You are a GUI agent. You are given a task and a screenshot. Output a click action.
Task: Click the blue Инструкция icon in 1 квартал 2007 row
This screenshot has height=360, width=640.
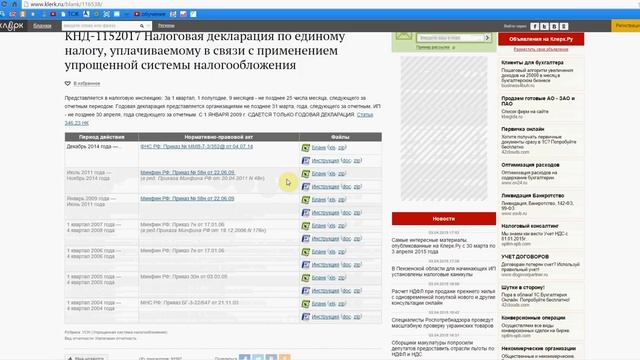tap(306, 239)
